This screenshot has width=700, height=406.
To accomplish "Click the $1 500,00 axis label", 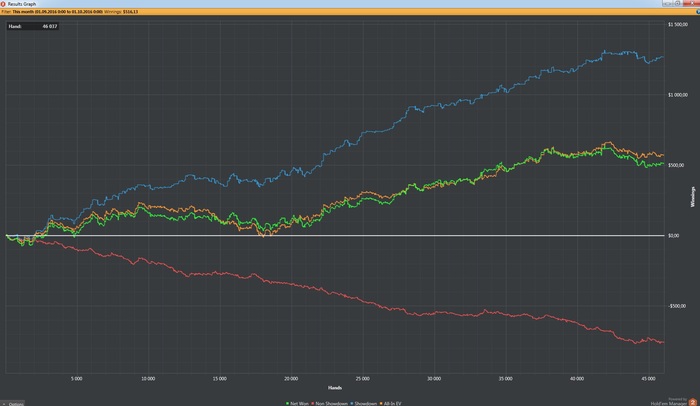I will click(678, 25).
